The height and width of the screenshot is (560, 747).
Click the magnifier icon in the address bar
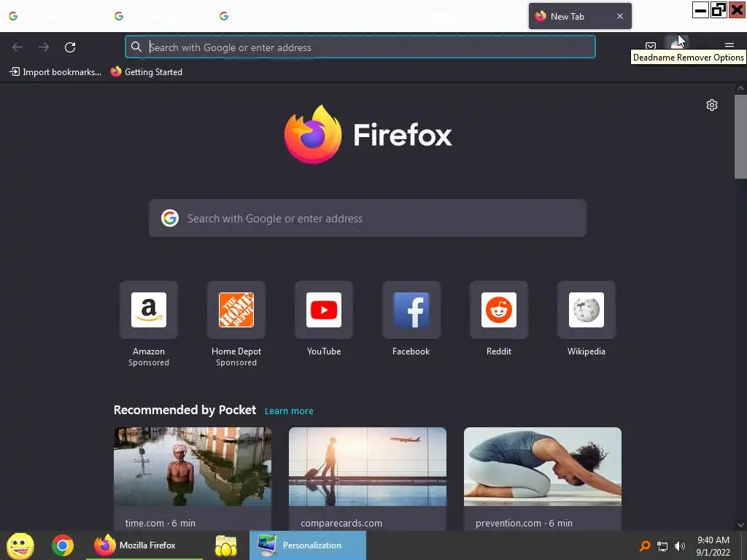point(136,47)
